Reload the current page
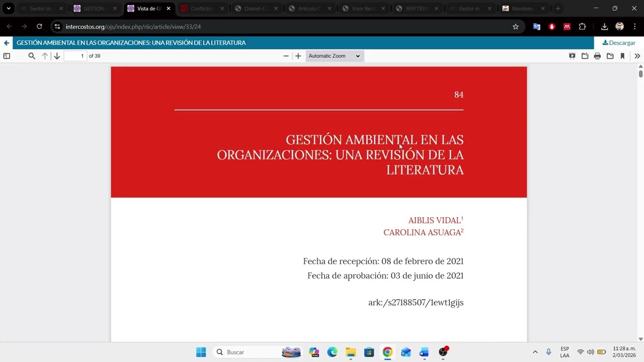The width and height of the screenshot is (644, 362). [39, 27]
